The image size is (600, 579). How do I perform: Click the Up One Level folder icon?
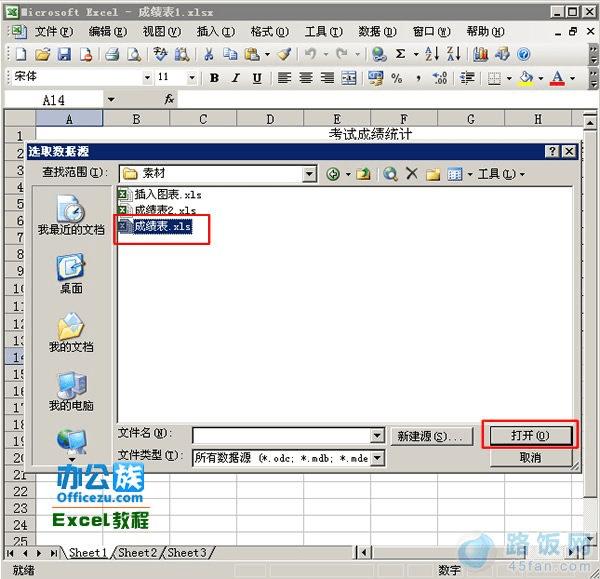point(363,174)
